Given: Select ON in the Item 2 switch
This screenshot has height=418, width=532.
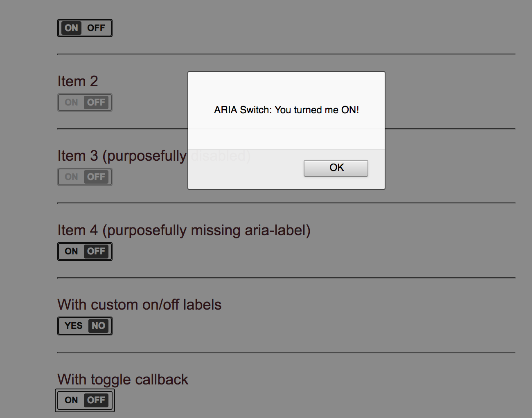Looking at the screenshot, I should pos(71,102).
